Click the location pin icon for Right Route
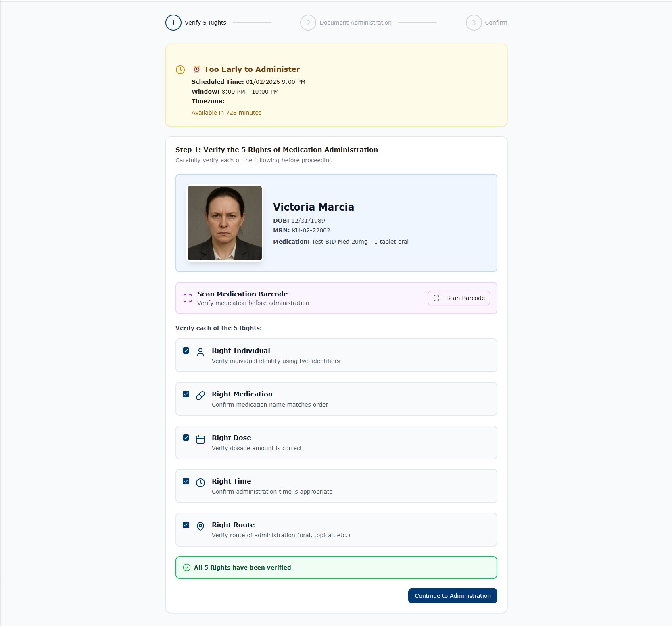Image resolution: width=672 pixels, height=626 pixels. [x=200, y=526]
